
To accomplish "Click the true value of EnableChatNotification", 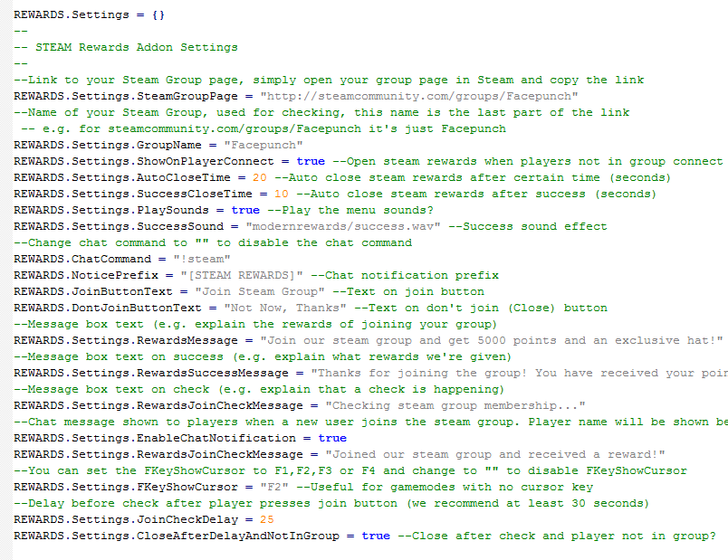I will click(x=332, y=438).
